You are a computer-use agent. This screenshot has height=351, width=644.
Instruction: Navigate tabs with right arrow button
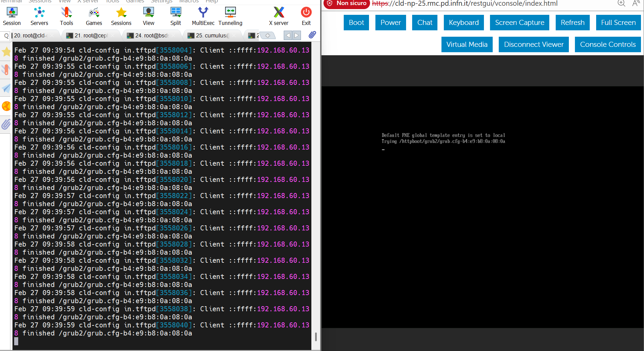click(x=297, y=35)
